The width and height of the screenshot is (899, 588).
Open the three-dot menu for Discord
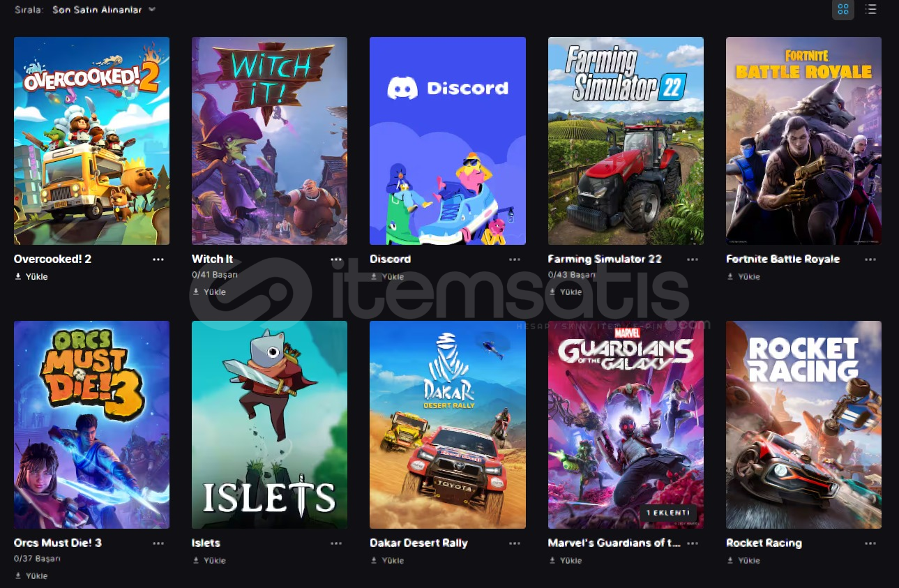coord(515,259)
